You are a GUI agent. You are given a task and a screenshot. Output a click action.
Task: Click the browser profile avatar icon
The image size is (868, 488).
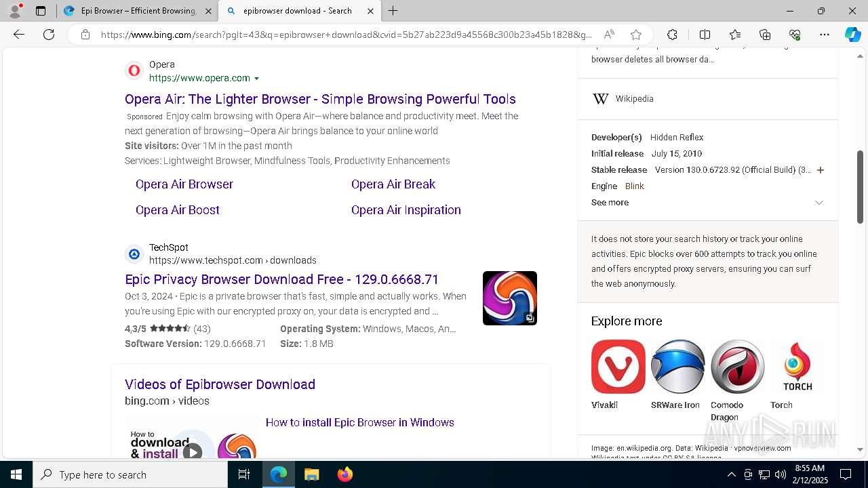click(x=15, y=11)
